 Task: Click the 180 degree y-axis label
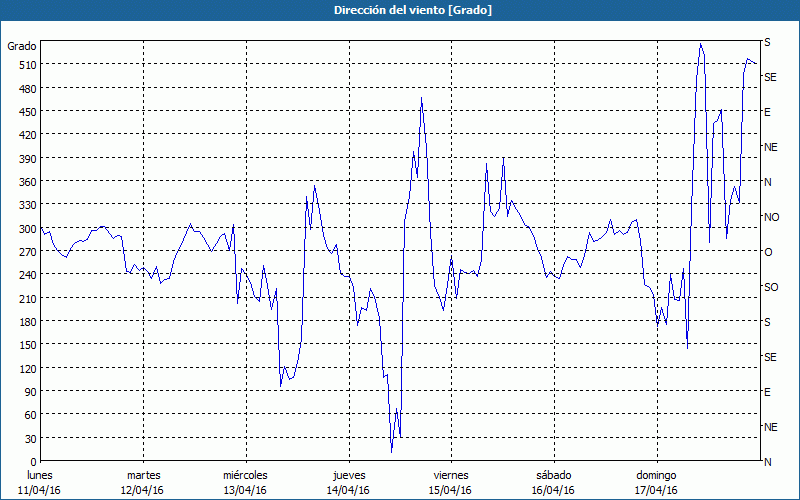click(x=23, y=322)
